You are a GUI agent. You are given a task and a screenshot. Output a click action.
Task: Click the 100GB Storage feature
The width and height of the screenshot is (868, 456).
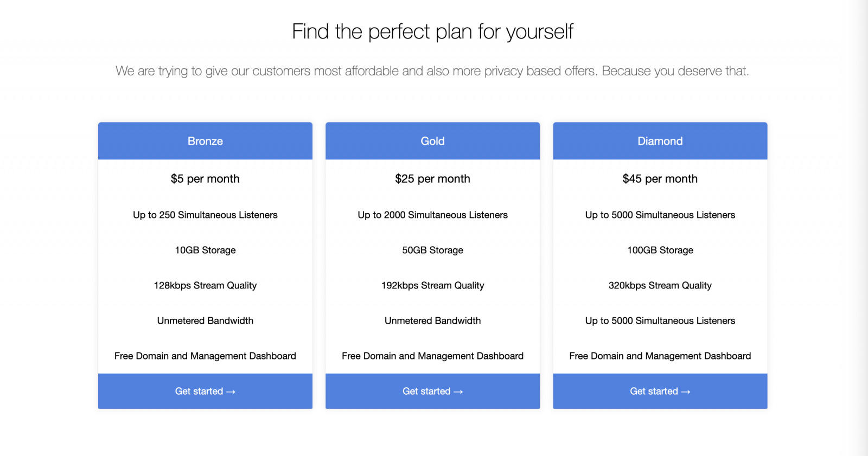[x=660, y=251]
